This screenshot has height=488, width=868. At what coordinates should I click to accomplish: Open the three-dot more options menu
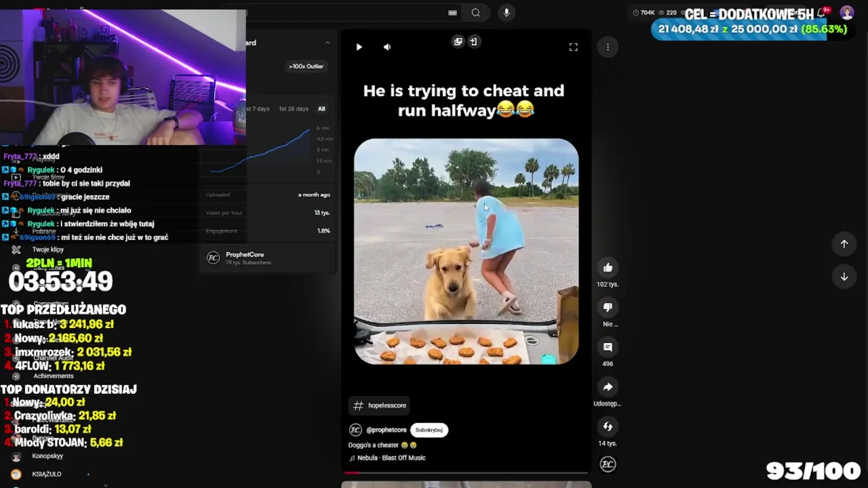point(608,47)
